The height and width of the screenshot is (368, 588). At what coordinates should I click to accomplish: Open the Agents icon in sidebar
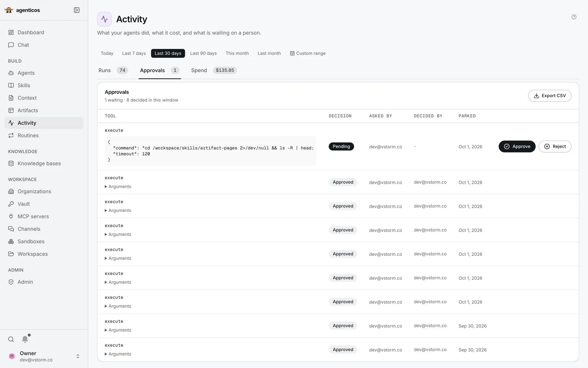(11, 73)
